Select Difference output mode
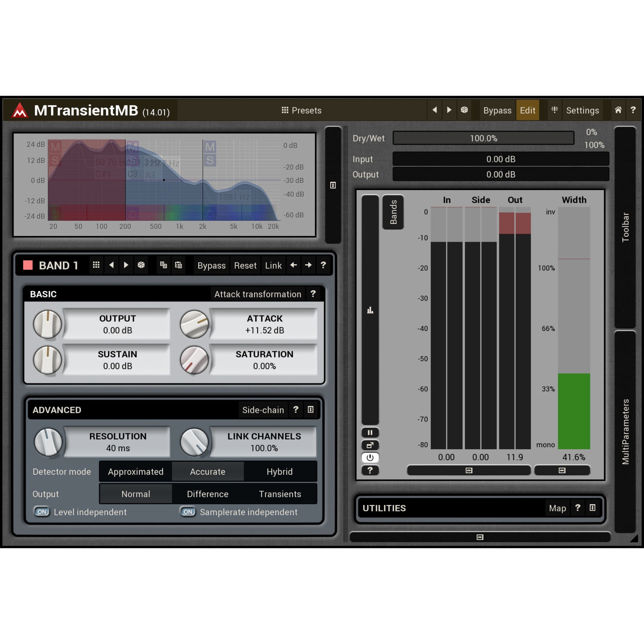Viewport: 644px width, 644px height. 208,494
